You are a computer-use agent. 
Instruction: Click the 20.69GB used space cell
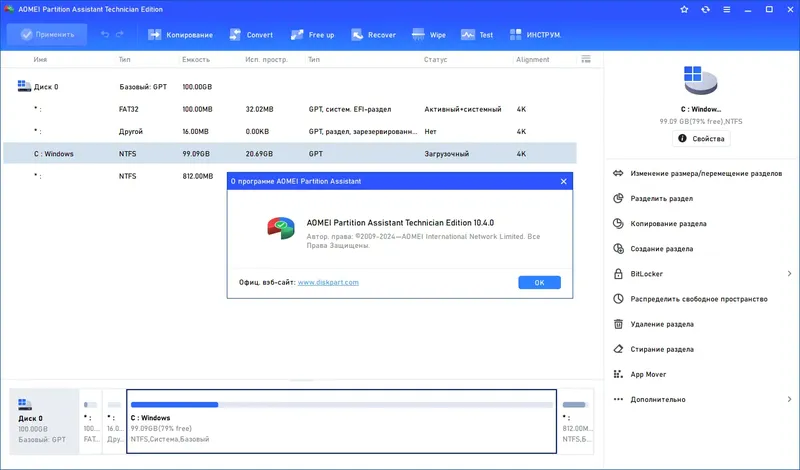coord(259,154)
